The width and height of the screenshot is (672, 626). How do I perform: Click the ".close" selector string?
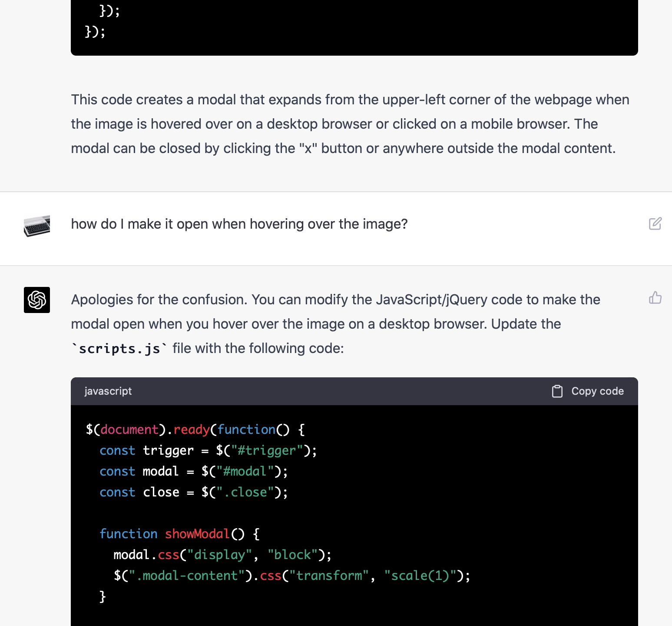pos(245,492)
